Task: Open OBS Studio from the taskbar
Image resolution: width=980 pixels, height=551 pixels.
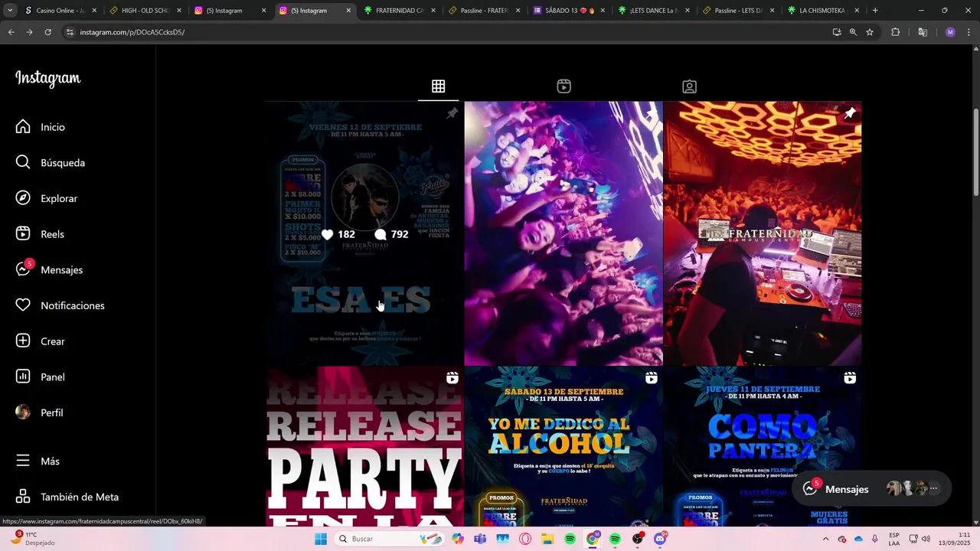Action: click(x=638, y=539)
